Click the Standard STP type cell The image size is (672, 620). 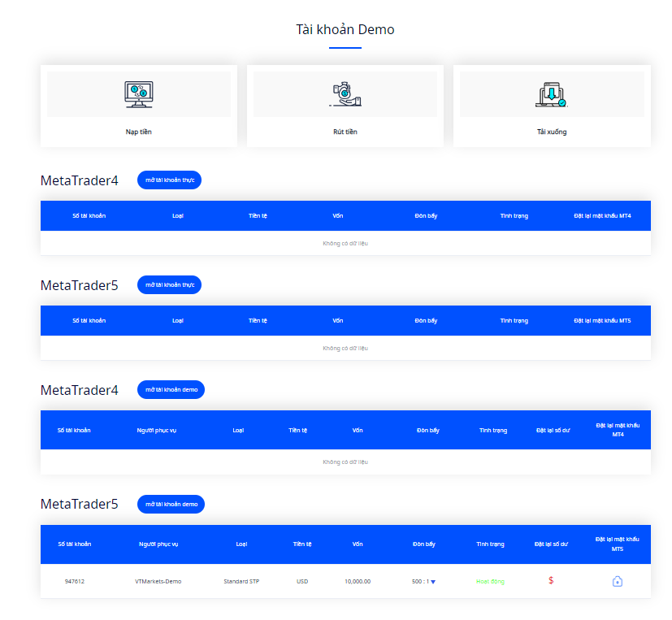tap(241, 582)
